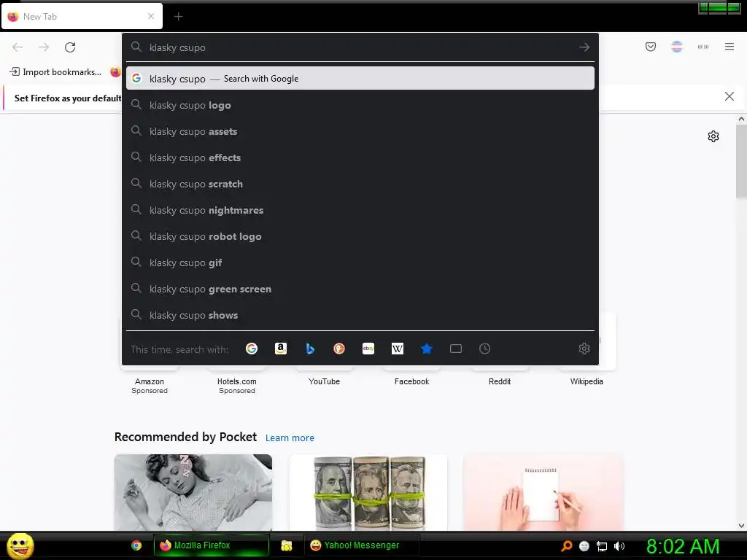
Task: Click Import bookmarks button
Action: (55, 72)
